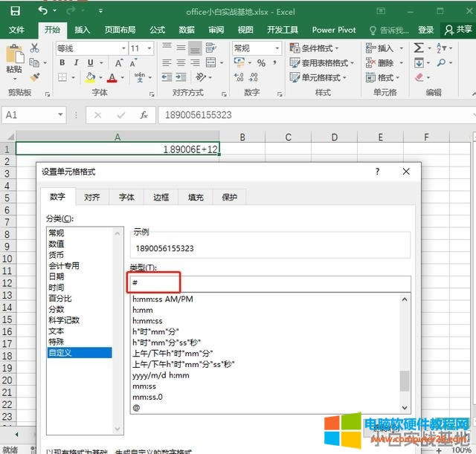Click the 登录 sign-in link
Screen dimensions: 476x454
[x=425, y=30]
